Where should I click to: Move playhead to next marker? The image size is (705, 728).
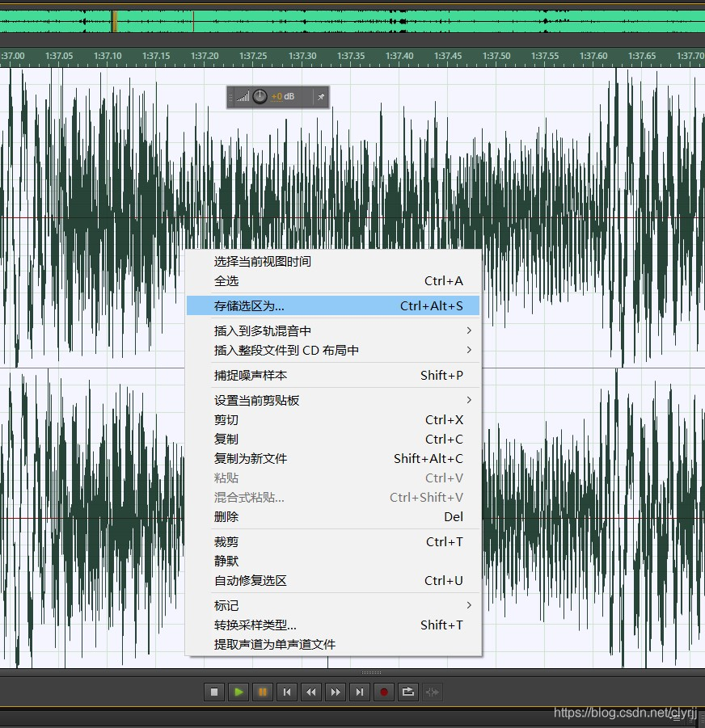point(360,692)
